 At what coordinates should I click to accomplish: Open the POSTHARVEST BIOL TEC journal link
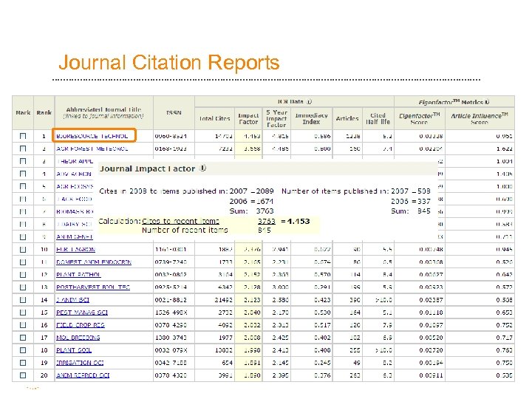coord(93,287)
